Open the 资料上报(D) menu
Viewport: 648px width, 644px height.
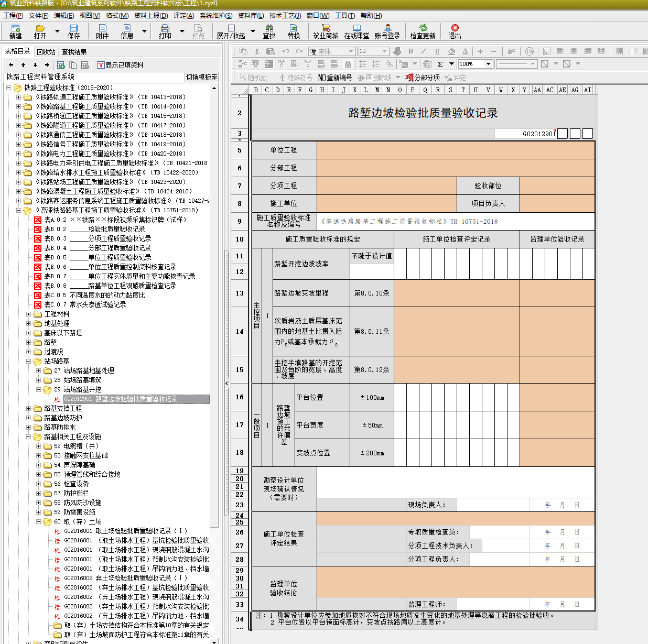coord(151,16)
